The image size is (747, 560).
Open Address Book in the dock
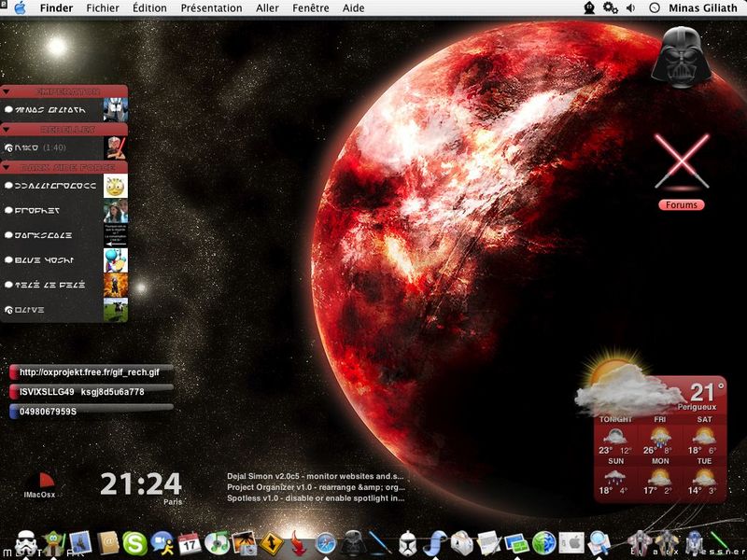(x=108, y=543)
